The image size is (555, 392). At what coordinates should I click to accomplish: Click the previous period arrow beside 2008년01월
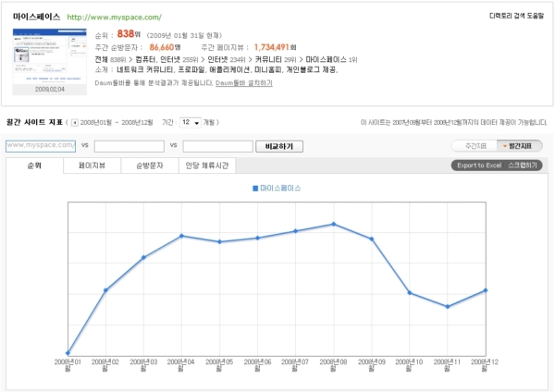[75, 122]
